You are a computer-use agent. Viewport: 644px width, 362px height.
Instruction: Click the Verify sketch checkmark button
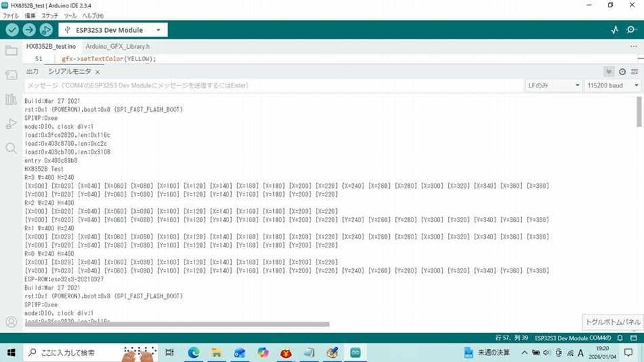12,30
